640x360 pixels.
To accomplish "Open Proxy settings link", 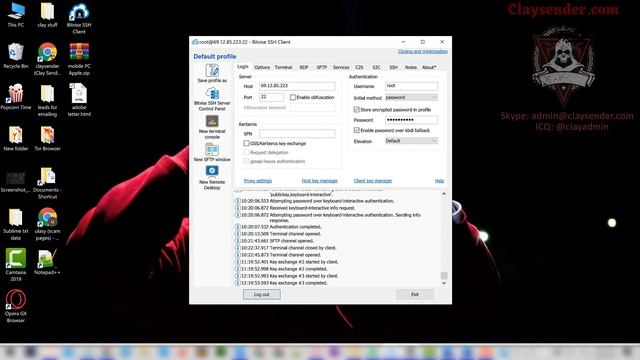I will [x=258, y=181].
